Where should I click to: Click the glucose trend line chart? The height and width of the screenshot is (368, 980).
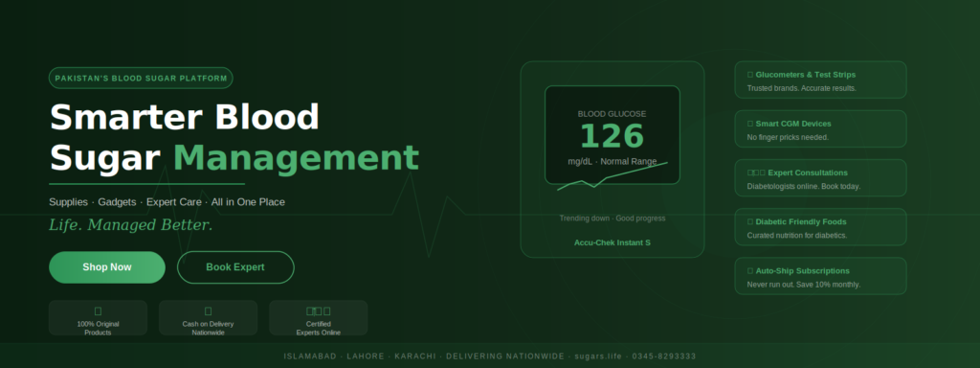[x=612, y=176]
